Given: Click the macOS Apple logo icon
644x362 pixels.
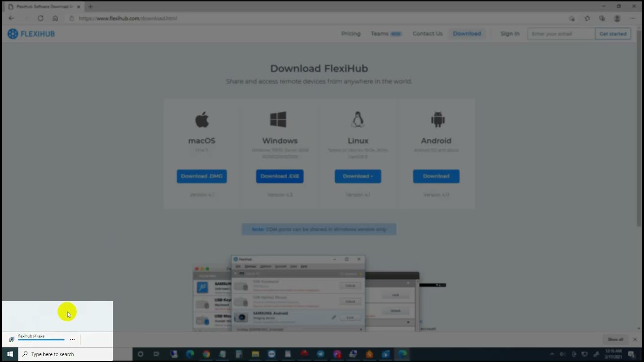Looking at the screenshot, I should [x=202, y=120].
